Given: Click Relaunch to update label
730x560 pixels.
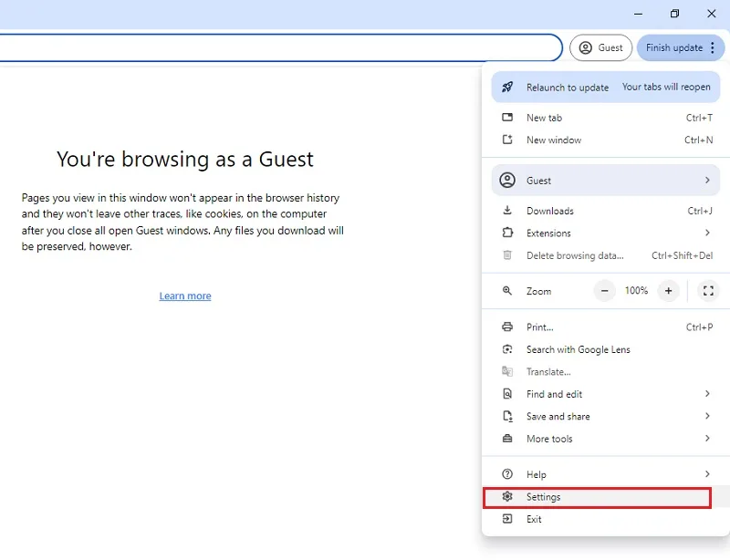Looking at the screenshot, I should 568,88.
